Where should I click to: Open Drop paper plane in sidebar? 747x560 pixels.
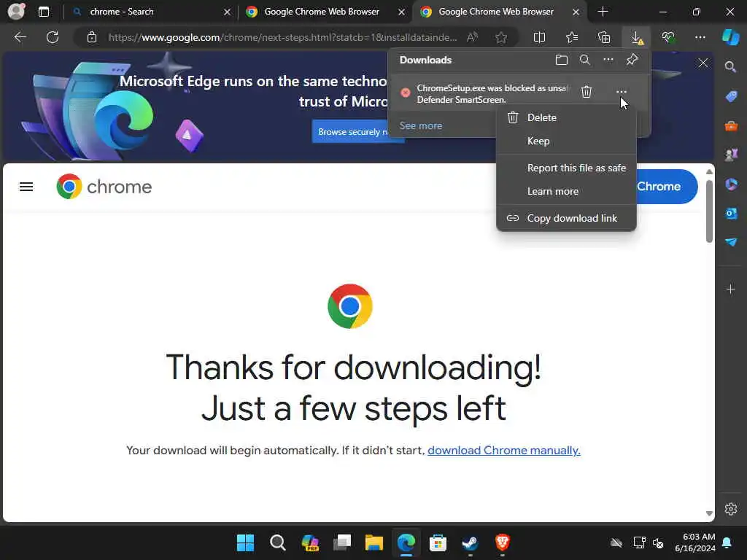(x=731, y=242)
